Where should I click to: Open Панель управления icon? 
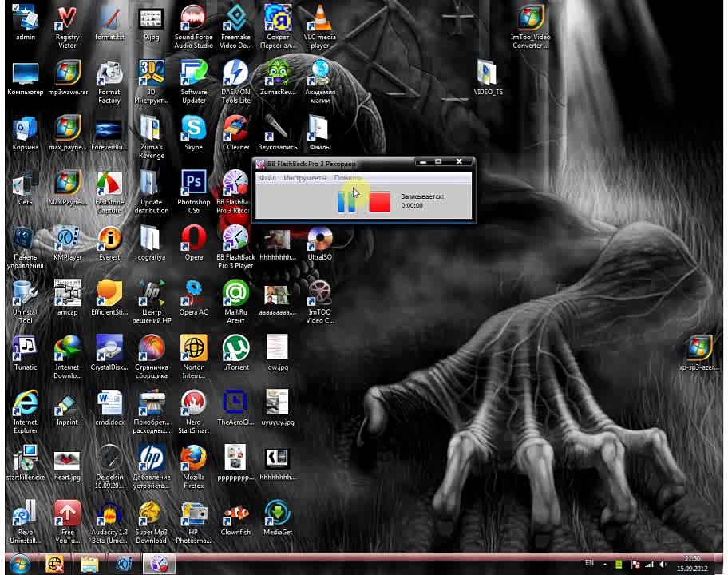[x=25, y=247]
